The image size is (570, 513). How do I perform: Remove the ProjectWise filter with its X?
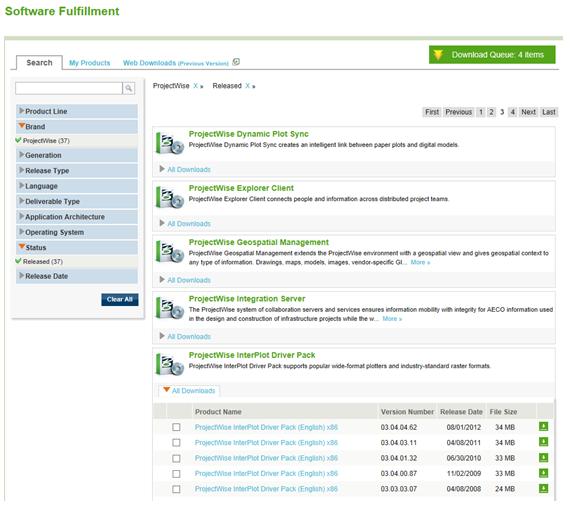coord(196,86)
